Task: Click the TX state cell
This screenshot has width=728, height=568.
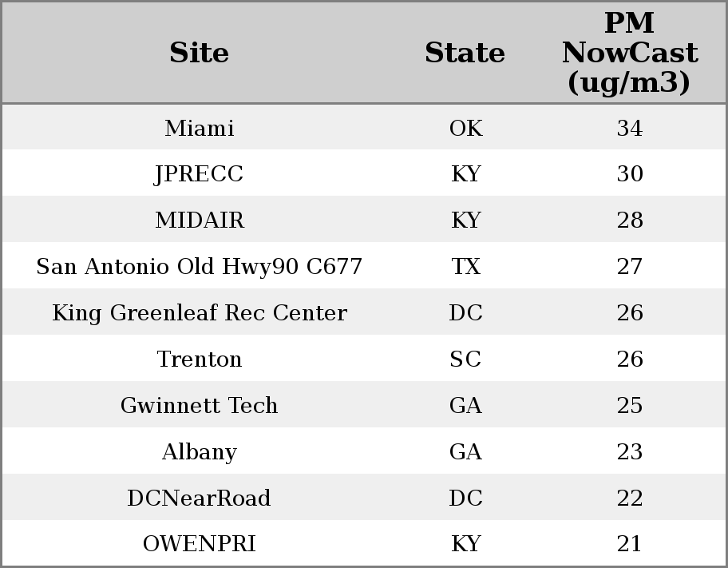Action: click(465, 267)
